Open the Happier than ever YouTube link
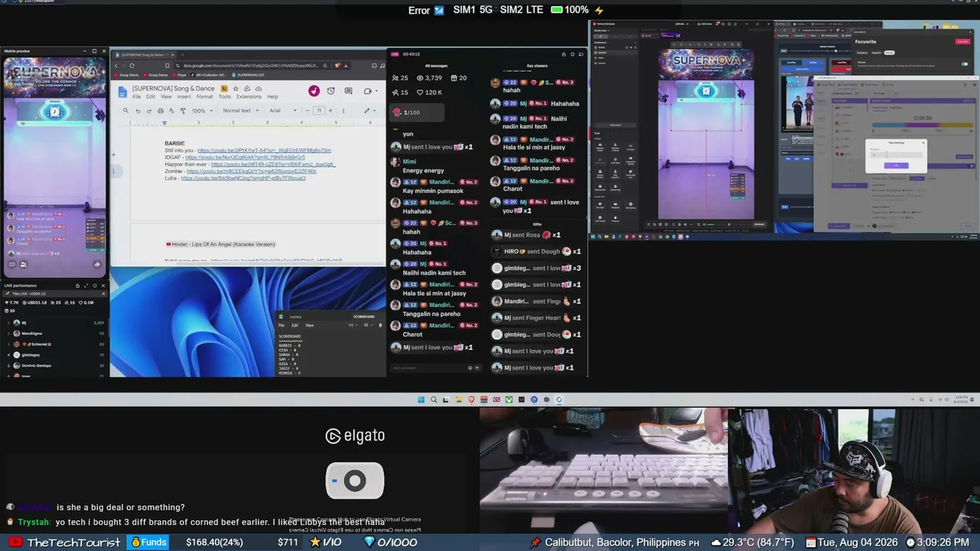Image resolution: width=980 pixels, height=551 pixels. 273,165
